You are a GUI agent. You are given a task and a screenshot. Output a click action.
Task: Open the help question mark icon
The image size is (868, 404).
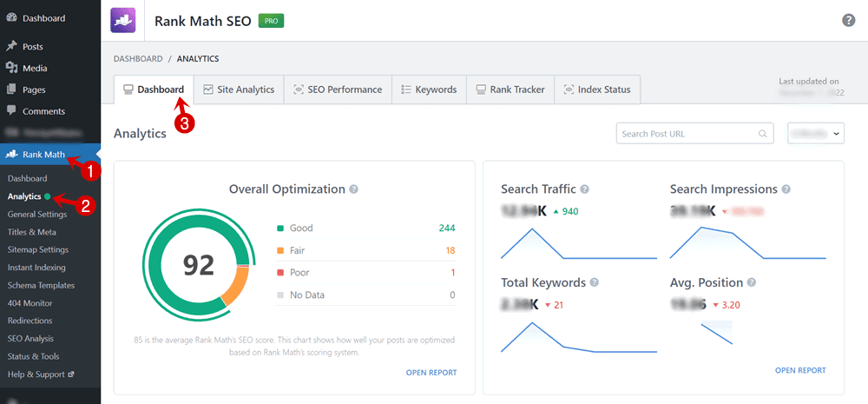848,21
